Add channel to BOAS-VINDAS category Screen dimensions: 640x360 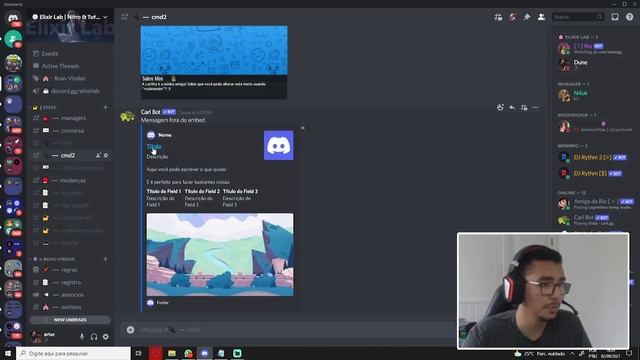[x=106, y=259]
